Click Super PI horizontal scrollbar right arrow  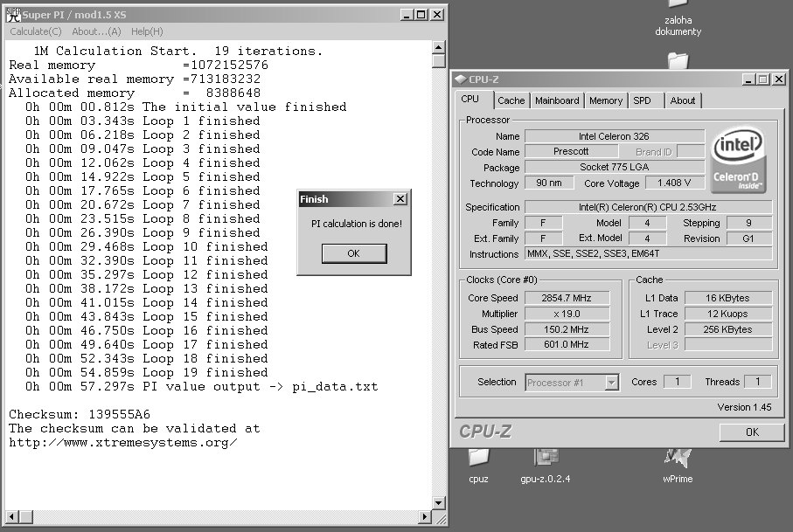point(426,517)
